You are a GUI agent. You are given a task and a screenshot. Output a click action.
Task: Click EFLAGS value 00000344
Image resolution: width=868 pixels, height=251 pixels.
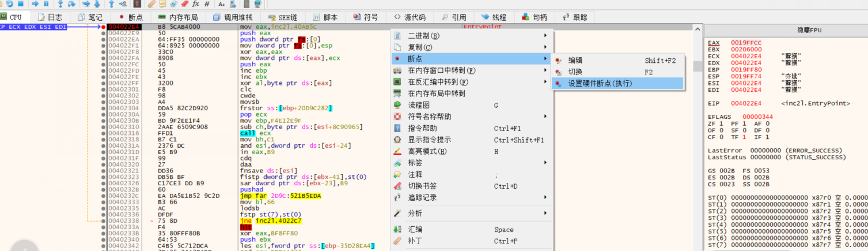coord(757,117)
